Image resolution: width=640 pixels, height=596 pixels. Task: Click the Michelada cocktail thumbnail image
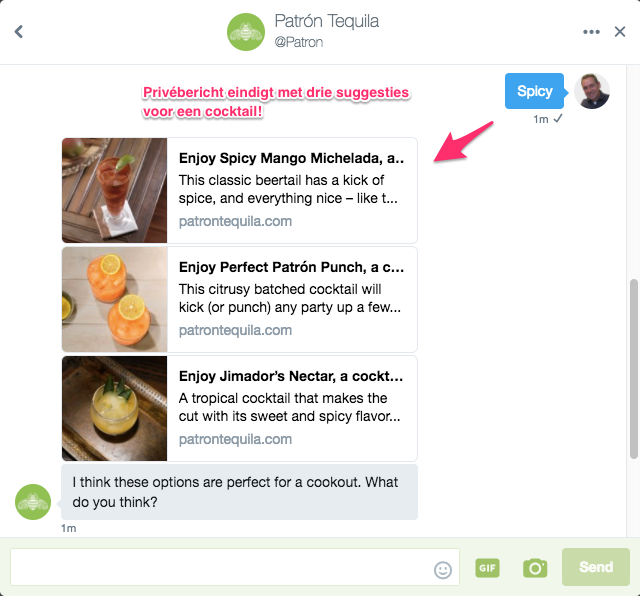(114, 190)
